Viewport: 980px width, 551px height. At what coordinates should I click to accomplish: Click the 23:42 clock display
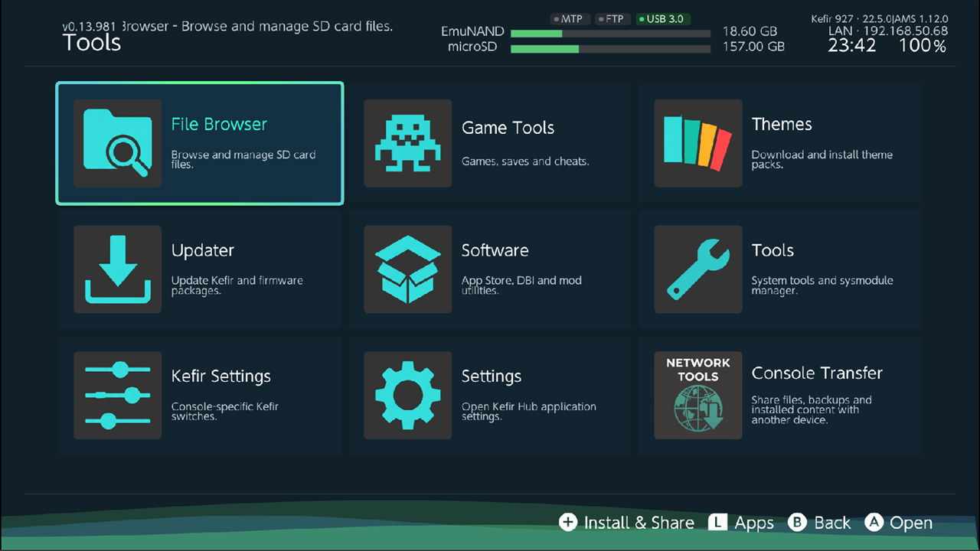852,46
